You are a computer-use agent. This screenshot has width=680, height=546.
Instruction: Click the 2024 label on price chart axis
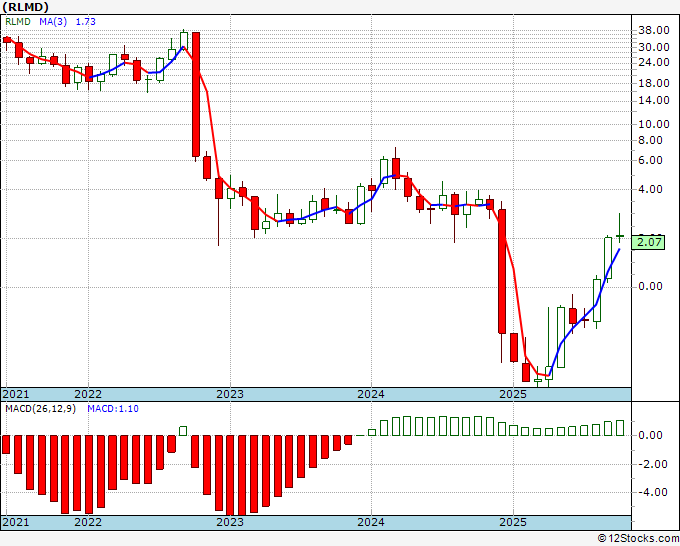pos(371,394)
